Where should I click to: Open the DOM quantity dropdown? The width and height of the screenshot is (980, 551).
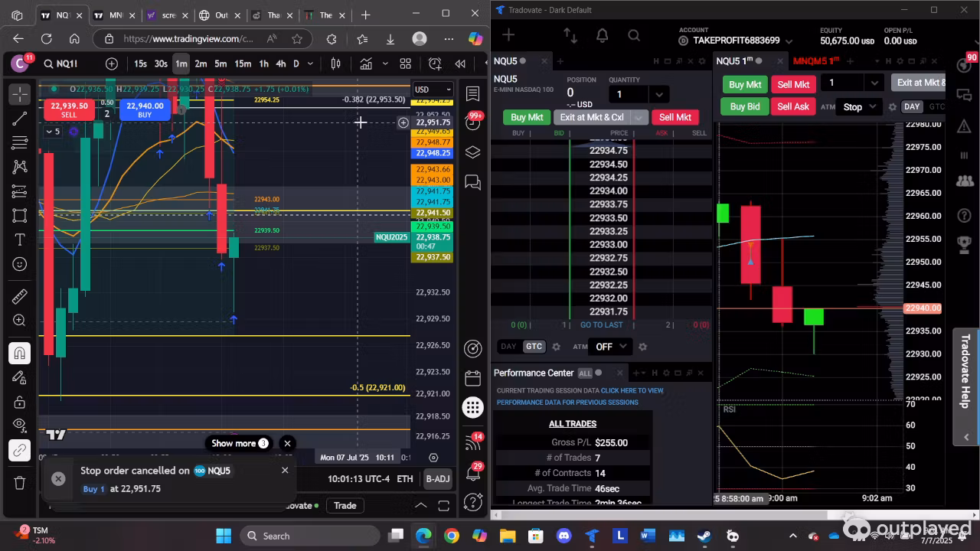pyautogui.click(x=659, y=94)
